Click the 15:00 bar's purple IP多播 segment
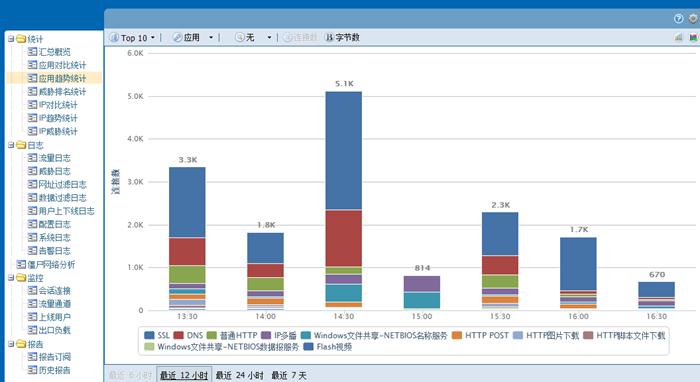 tap(422, 284)
